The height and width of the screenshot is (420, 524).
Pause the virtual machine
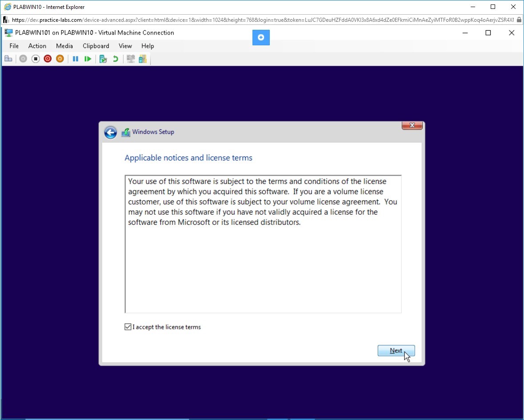tap(76, 59)
